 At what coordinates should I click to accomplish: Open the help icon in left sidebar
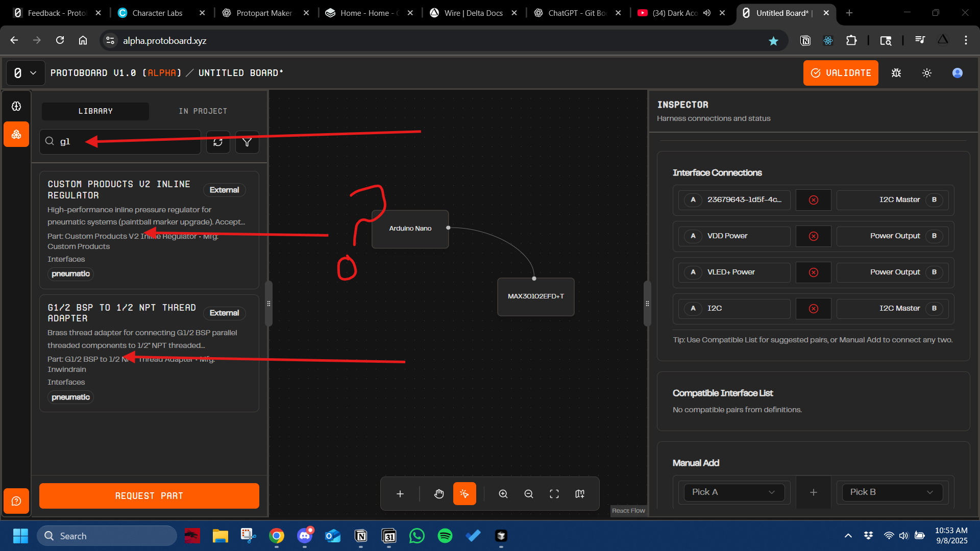[16, 501]
